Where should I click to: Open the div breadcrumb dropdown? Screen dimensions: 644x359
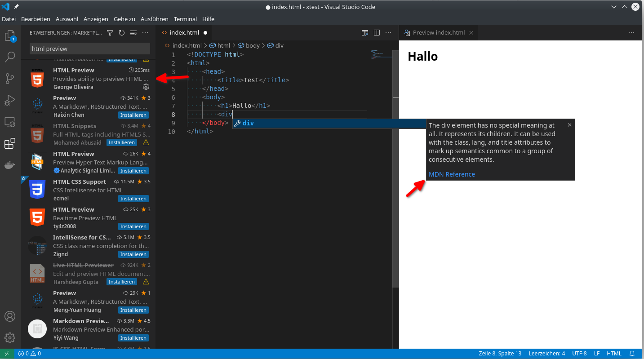pyautogui.click(x=275, y=45)
